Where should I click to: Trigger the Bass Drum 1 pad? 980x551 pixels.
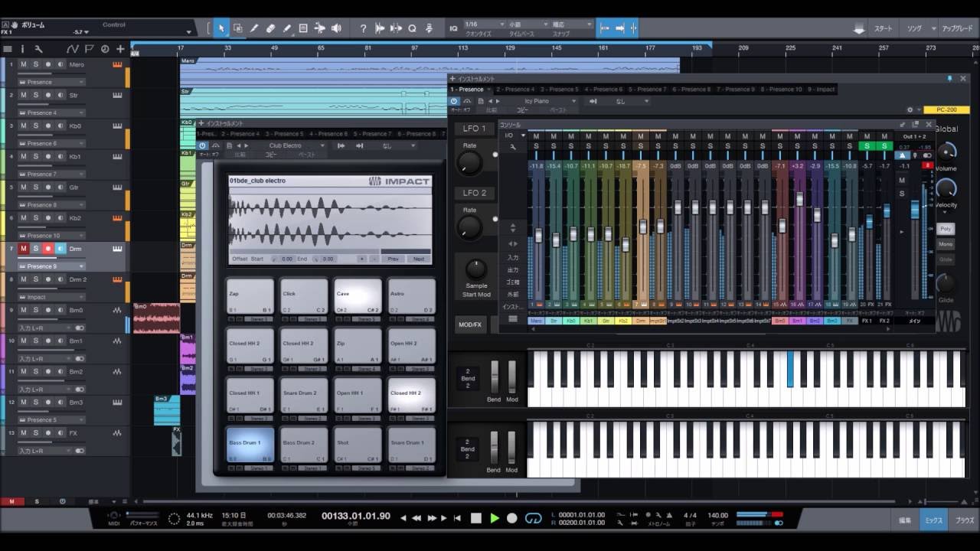[250, 444]
